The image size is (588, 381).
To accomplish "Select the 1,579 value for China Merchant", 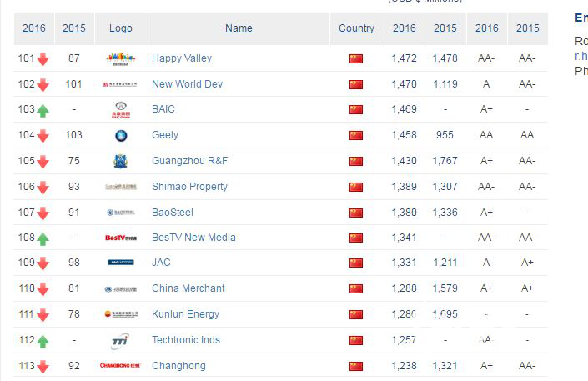I will point(445,288).
